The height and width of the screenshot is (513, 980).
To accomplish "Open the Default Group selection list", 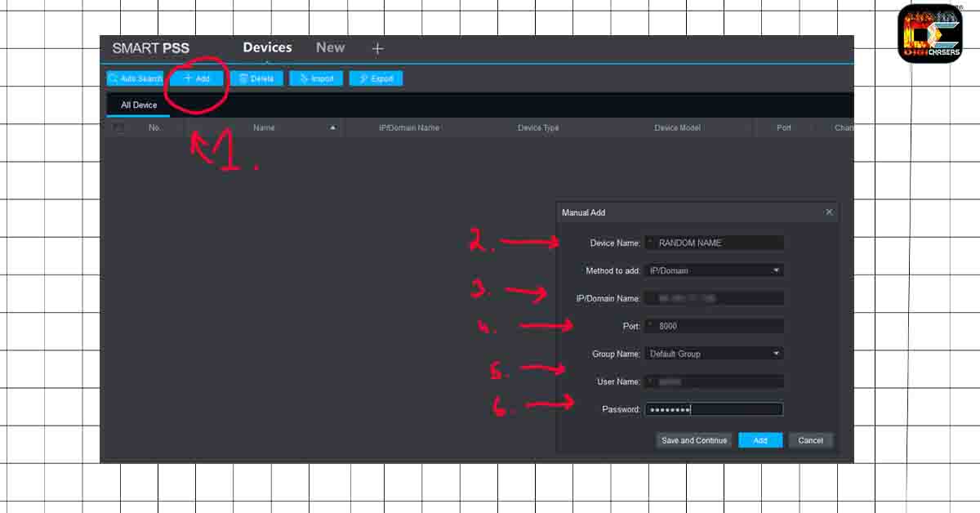I will (x=715, y=353).
